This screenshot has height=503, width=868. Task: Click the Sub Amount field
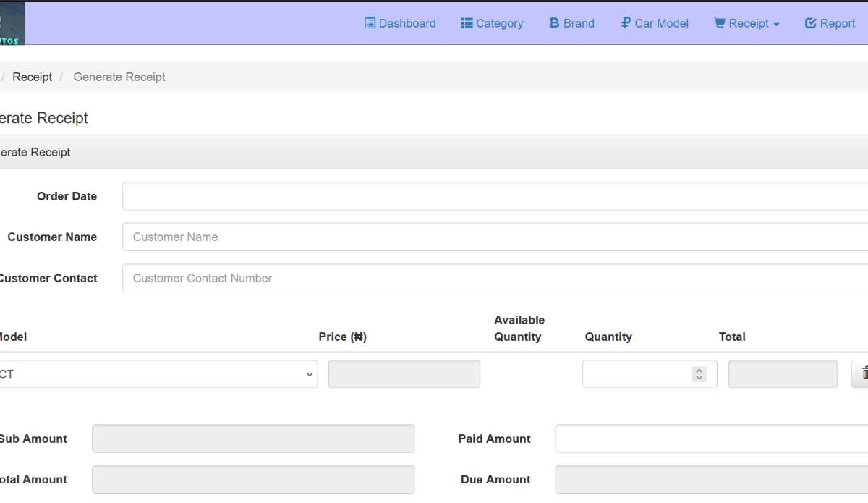click(x=253, y=439)
